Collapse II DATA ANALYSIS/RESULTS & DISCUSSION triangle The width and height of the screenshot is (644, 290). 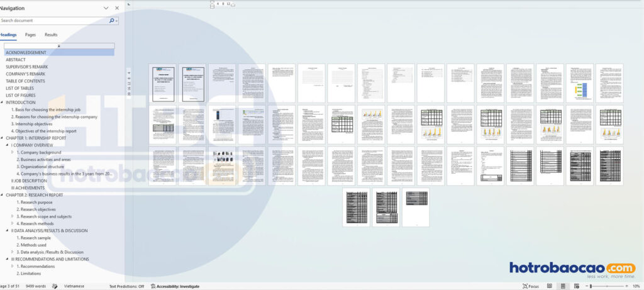click(x=8, y=231)
